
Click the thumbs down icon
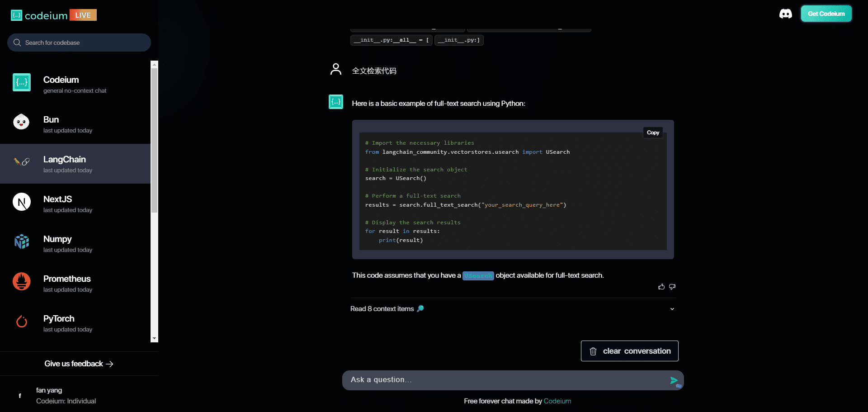click(x=672, y=287)
